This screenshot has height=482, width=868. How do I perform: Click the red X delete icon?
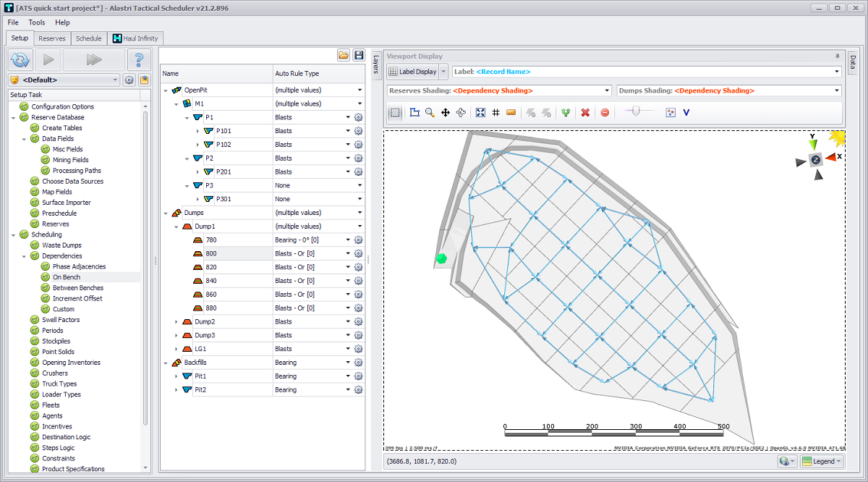click(585, 113)
